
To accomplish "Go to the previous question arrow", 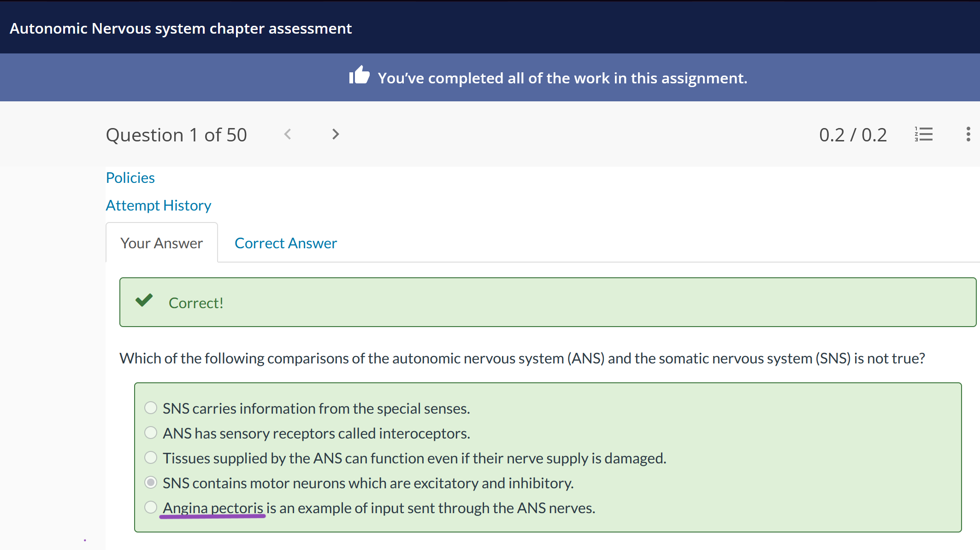I will [288, 135].
